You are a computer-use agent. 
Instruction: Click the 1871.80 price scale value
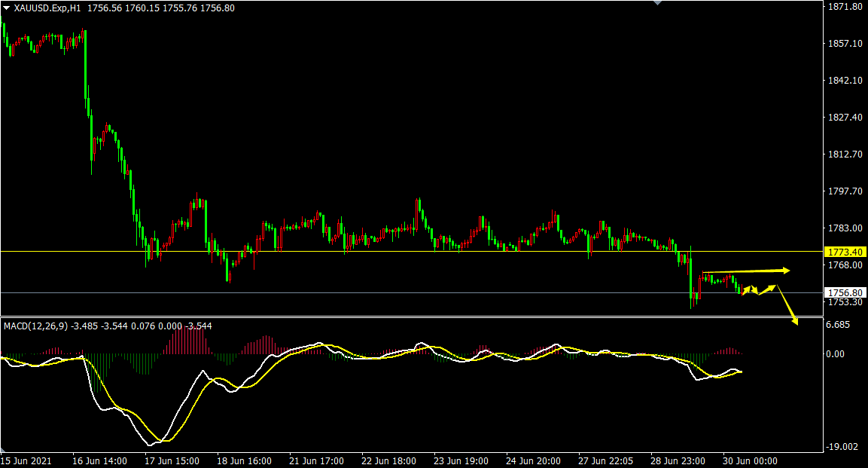845,7
